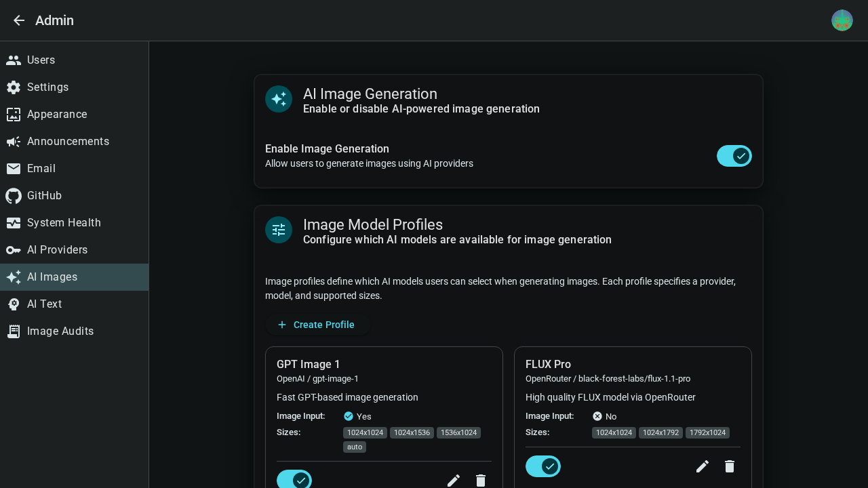Click the AI Images sparkle icon in sidebar
The width and height of the screenshot is (868, 488).
pos(14,277)
